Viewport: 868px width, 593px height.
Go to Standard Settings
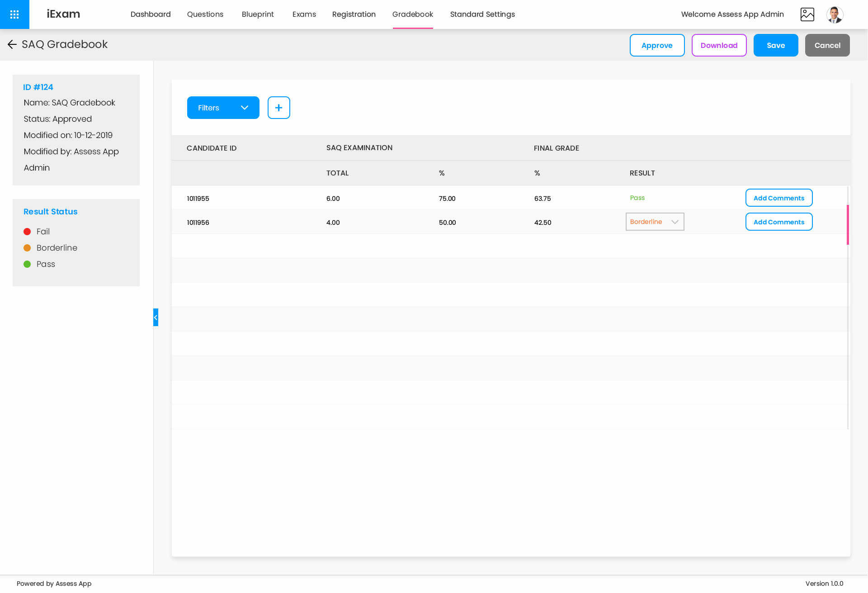[x=482, y=14]
